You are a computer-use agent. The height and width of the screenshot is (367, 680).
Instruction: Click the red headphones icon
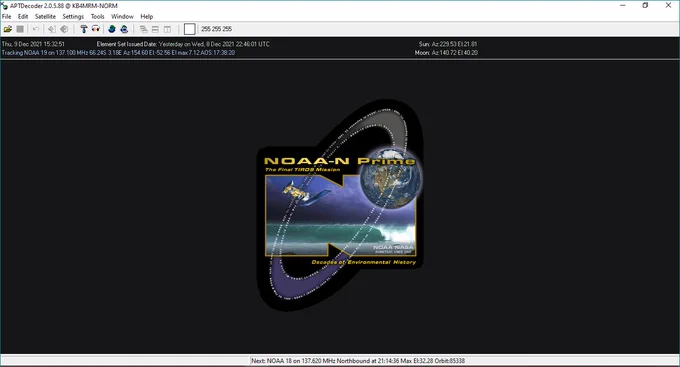click(x=95, y=29)
